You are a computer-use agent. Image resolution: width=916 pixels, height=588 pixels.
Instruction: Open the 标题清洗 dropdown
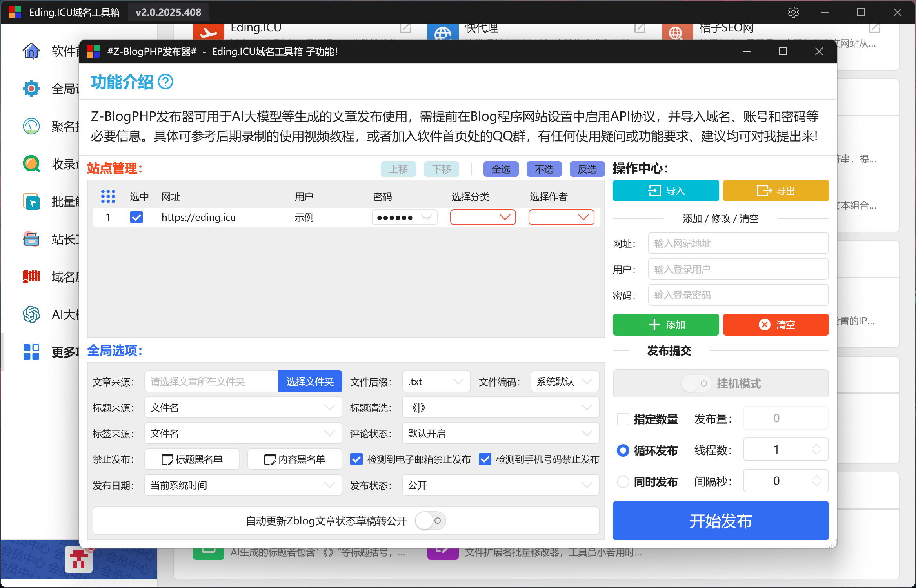pos(500,407)
